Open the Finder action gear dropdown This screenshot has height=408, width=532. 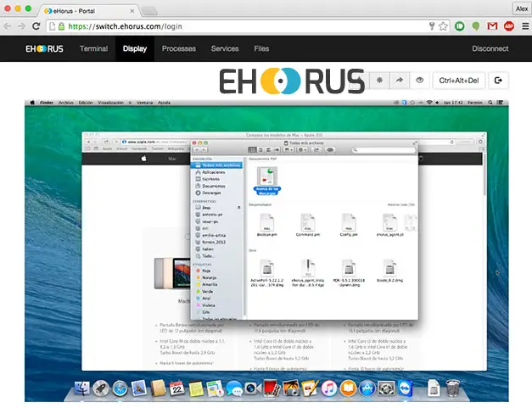(x=302, y=150)
